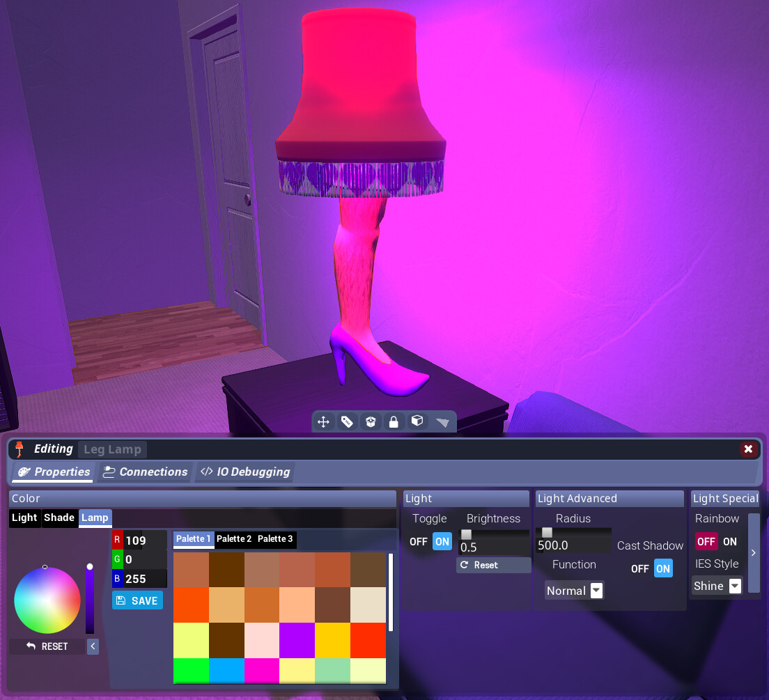Screen dimensions: 769x700
Task: Click the brightness Reset button
Action: 493,565
